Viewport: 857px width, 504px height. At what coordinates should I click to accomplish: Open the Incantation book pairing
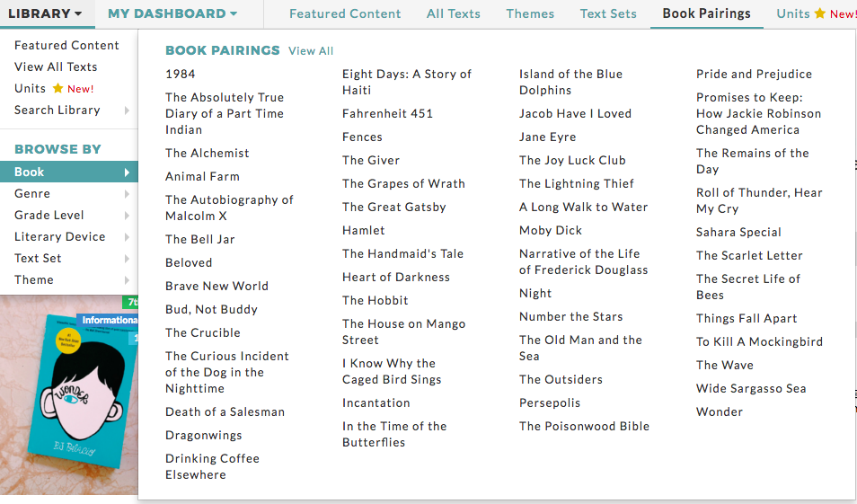[x=376, y=402]
